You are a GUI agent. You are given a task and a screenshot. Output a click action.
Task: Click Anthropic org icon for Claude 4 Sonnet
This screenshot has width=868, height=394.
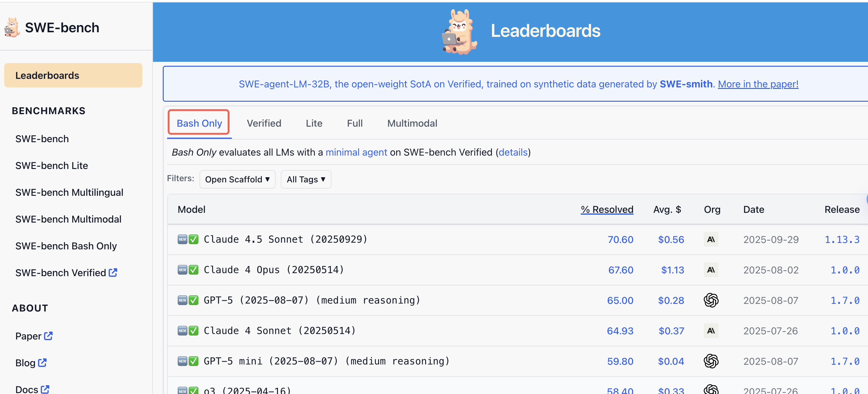(x=711, y=331)
